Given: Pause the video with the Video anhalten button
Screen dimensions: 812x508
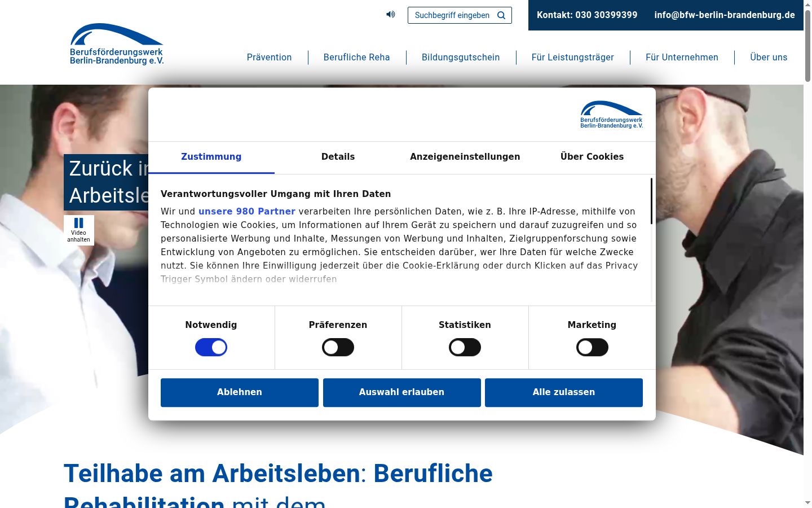Looking at the screenshot, I should point(79,230).
